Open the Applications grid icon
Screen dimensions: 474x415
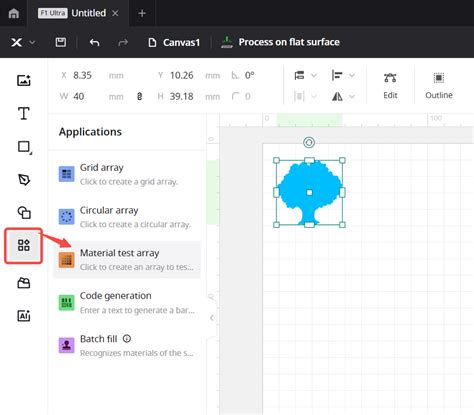(x=24, y=245)
